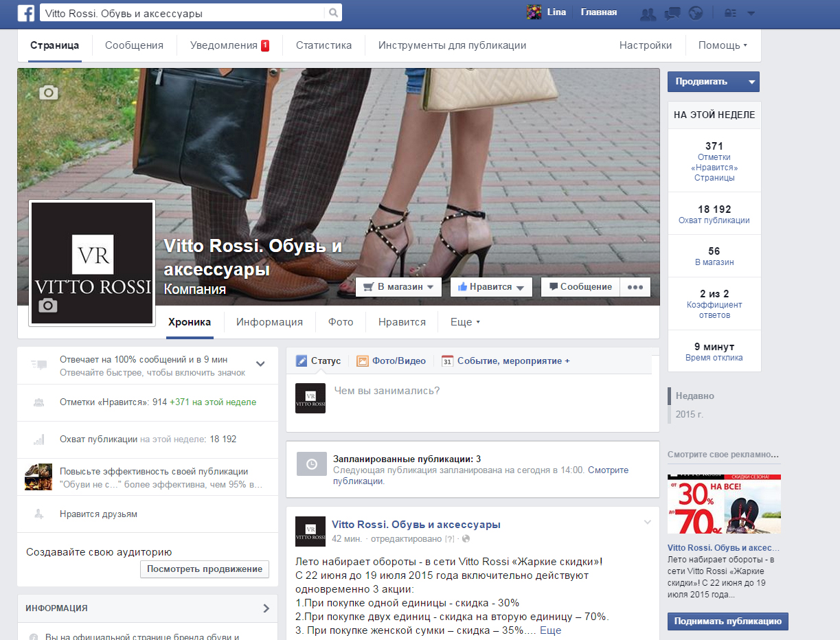840x640 pixels.
Task: Click camera icon on cover photo
Action: pos(48,92)
